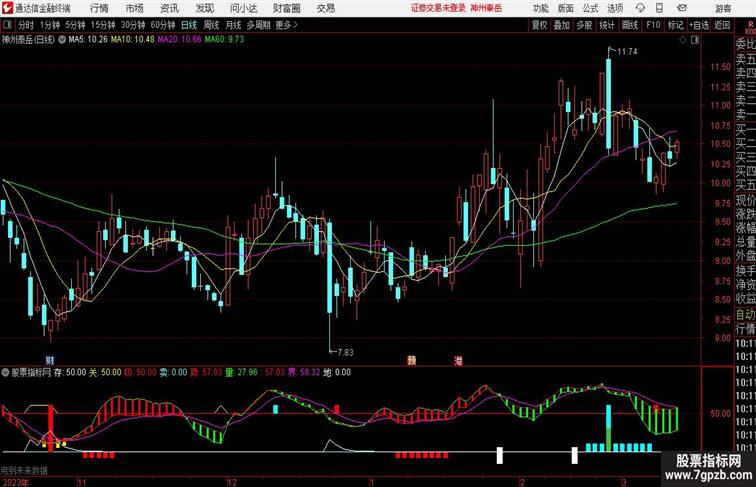Click the MA5: 10.26 label
Image resolution: width=756 pixels, height=487 pixels.
pyautogui.click(x=88, y=40)
